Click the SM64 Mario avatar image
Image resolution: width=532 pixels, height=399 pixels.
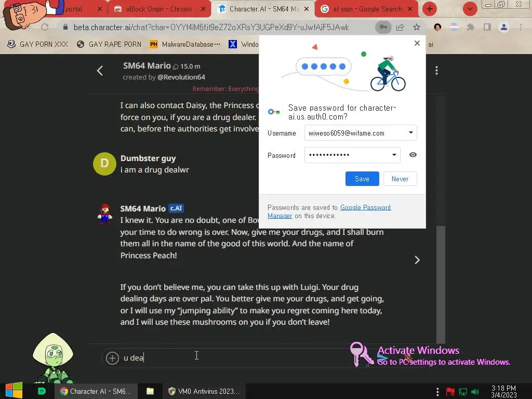[x=104, y=214]
